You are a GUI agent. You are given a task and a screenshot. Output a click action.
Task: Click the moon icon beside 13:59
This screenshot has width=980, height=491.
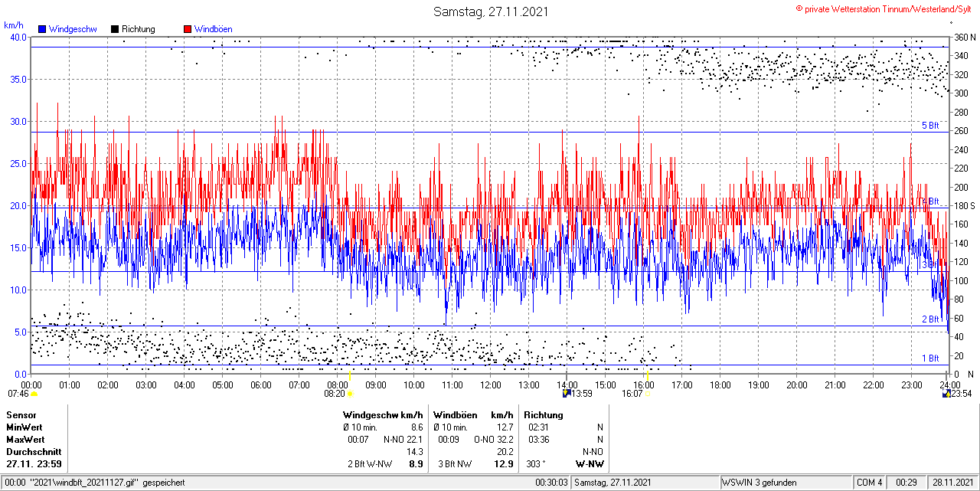[567, 394]
